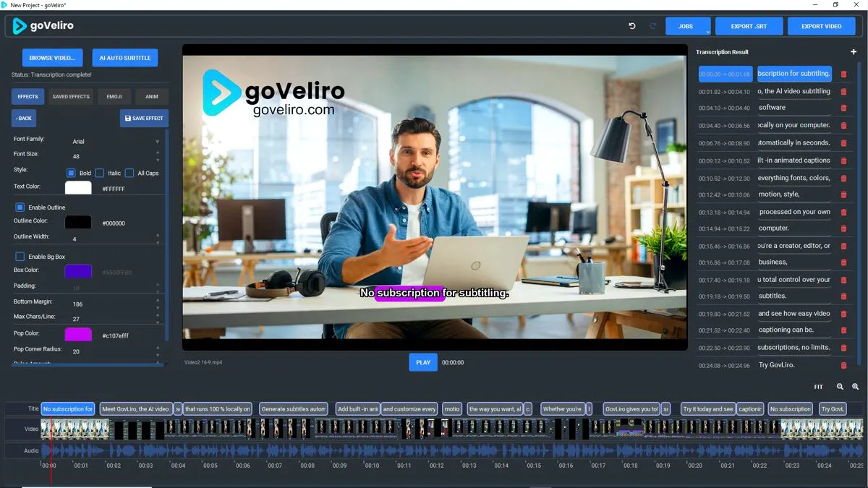
Task: Click the trash icon beside 'Try GovLiro.'
Action: [x=843, y=365]
